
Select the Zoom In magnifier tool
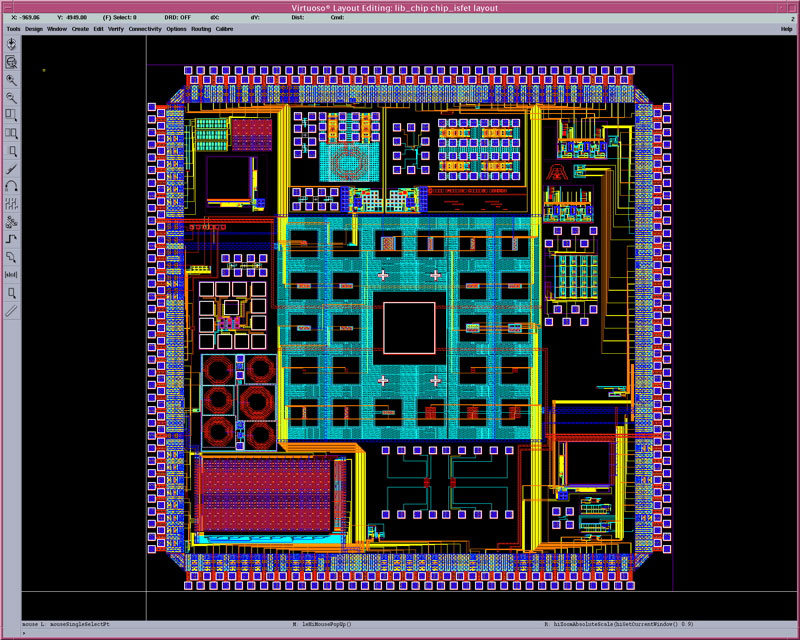click(x=11, y=80)
